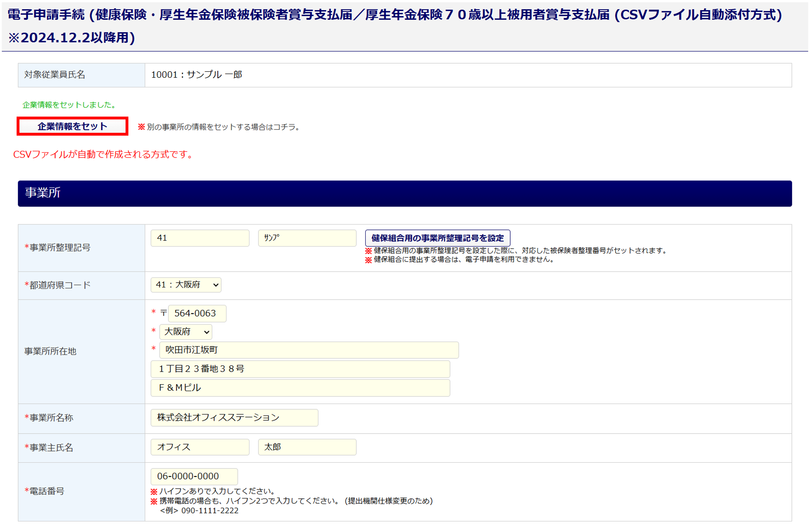This screenshot has width=810, height=532.
Task: Click the 事業主氏名 given name field 太郎
Action: tap(307, 447)
